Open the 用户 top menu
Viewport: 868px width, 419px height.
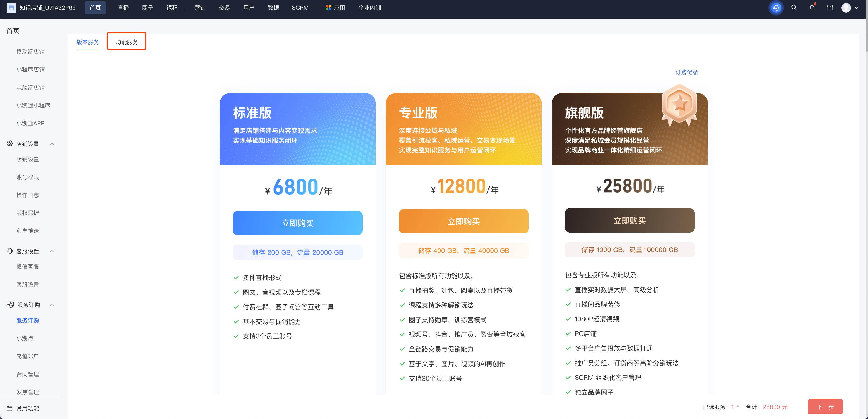click(249, 8)
